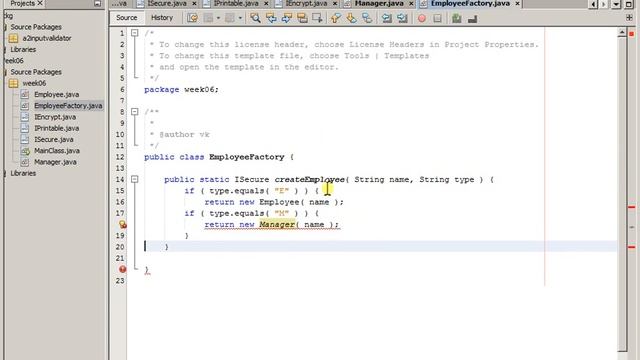The height and width of the screenshot is (360, 640).
Task: Click the Toggle Bookmark icon
Action: click(x=367, y=18)
